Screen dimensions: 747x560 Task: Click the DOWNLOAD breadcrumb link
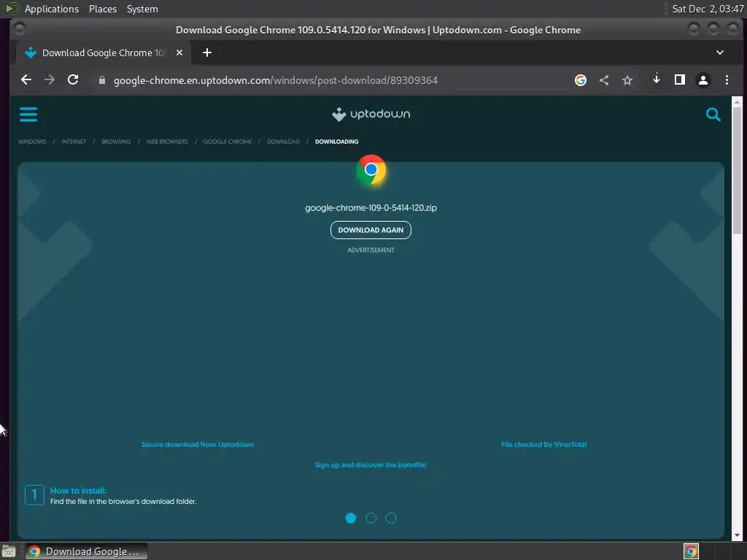click(284, 141)
